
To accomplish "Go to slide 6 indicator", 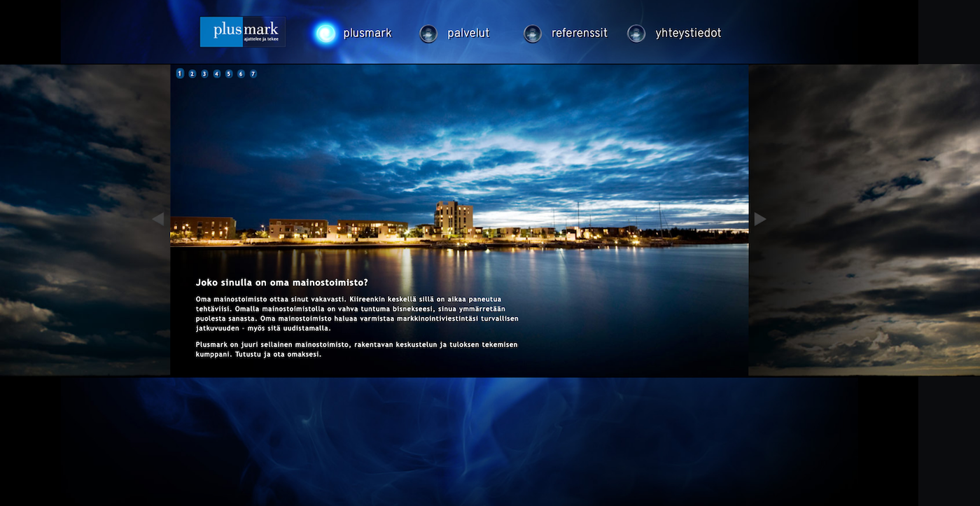I will click(241, 73).
